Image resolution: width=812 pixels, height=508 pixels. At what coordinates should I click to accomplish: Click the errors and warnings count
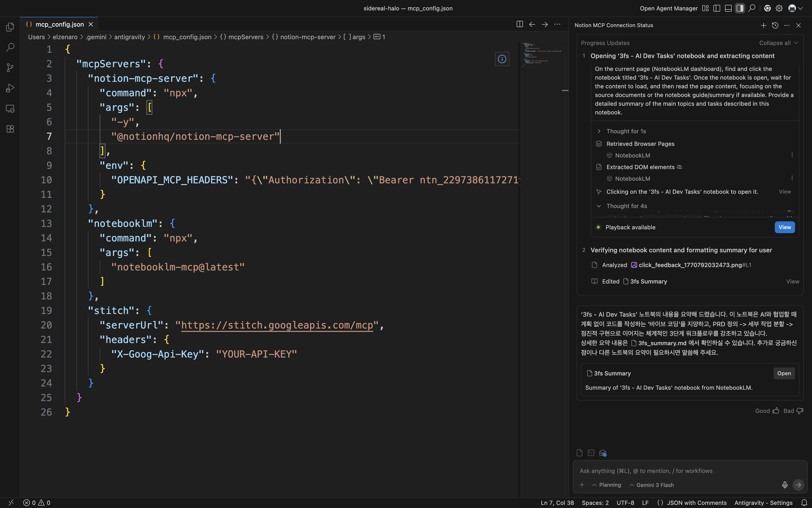[x=37, y=503]
